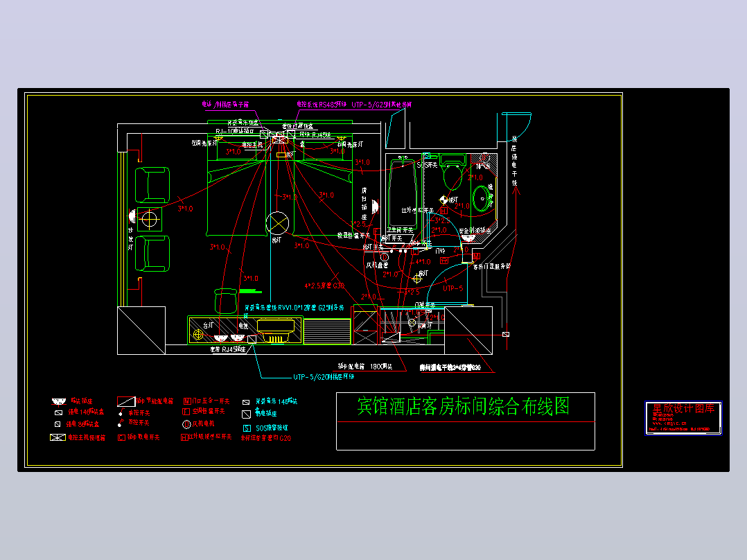Click the round washbasin in the bathroom
The image size is (747, 560).
pos(482,198)
